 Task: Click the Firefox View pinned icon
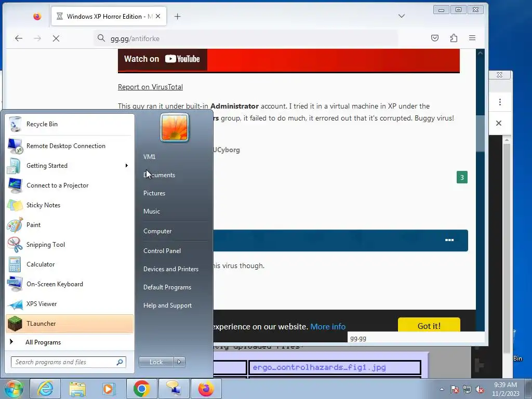tap(37, 16)
